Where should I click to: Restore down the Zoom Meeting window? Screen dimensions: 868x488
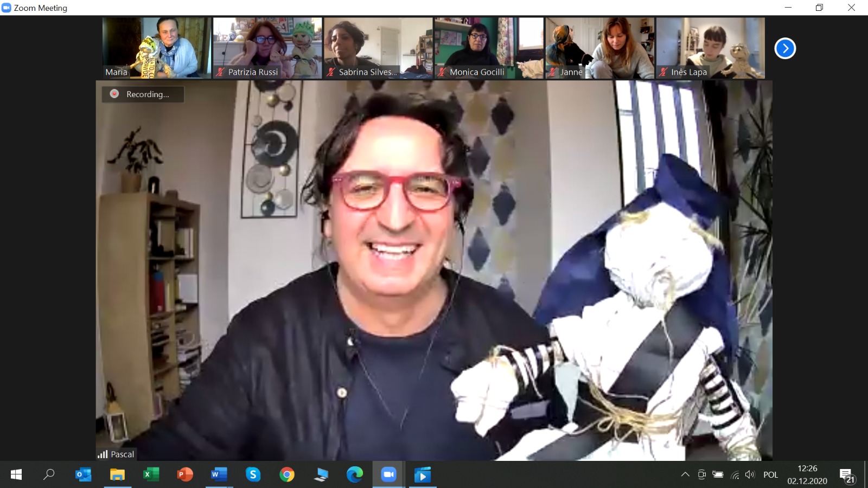coord(820,8)
